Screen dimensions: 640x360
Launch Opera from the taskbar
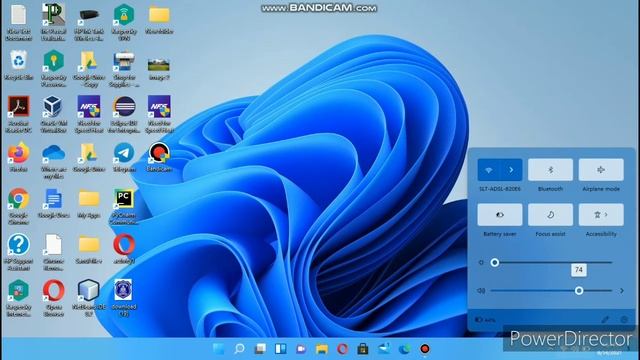(342, 349)
